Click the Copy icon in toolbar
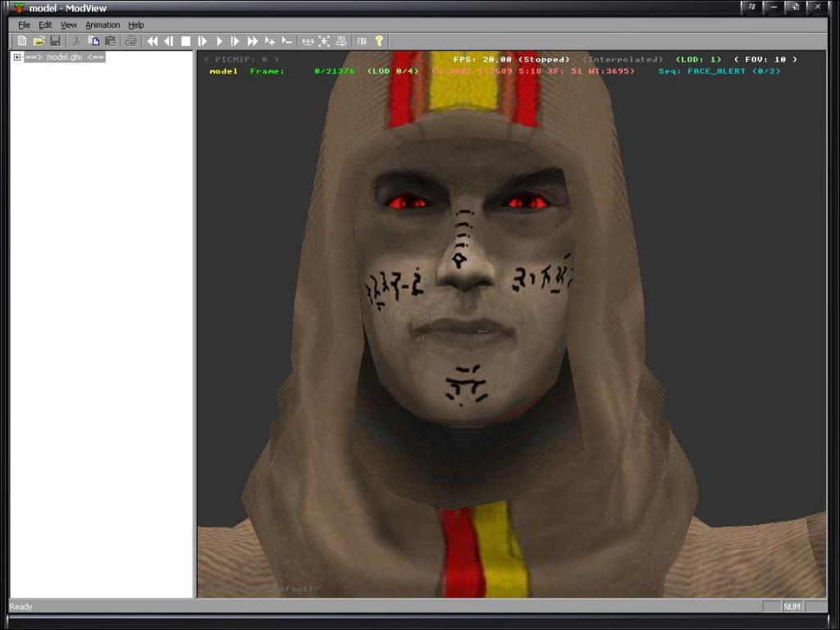 (x=94, y=41)
